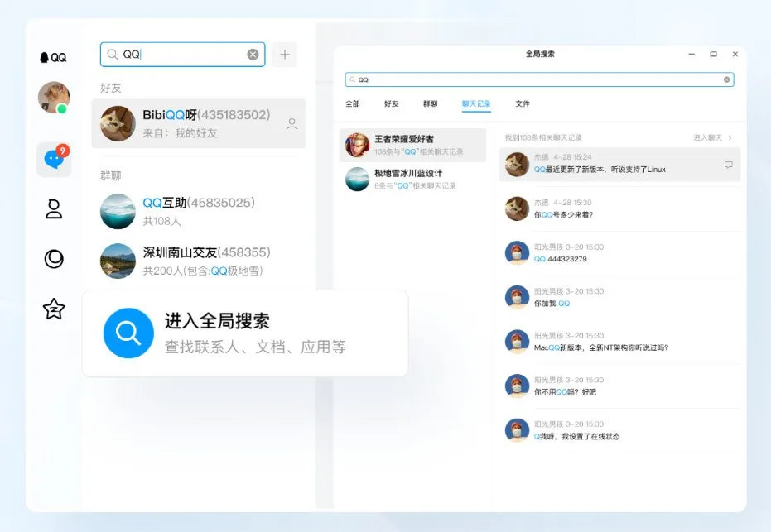Open the favorites star icon in sidebar
The width and height of the screenshot is (771, 532).
pyautogui.click(x=54, y=309)
